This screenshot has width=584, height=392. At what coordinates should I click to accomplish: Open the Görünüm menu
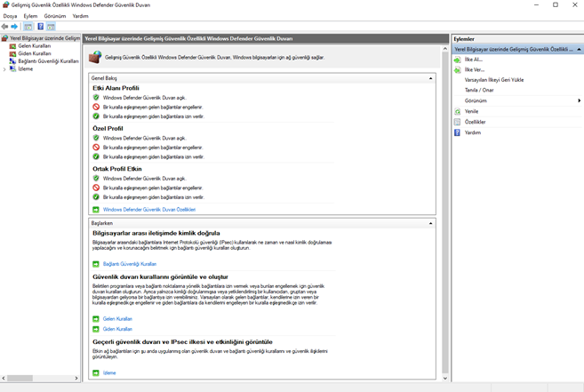pyautogui.click(x=55, y=16)
